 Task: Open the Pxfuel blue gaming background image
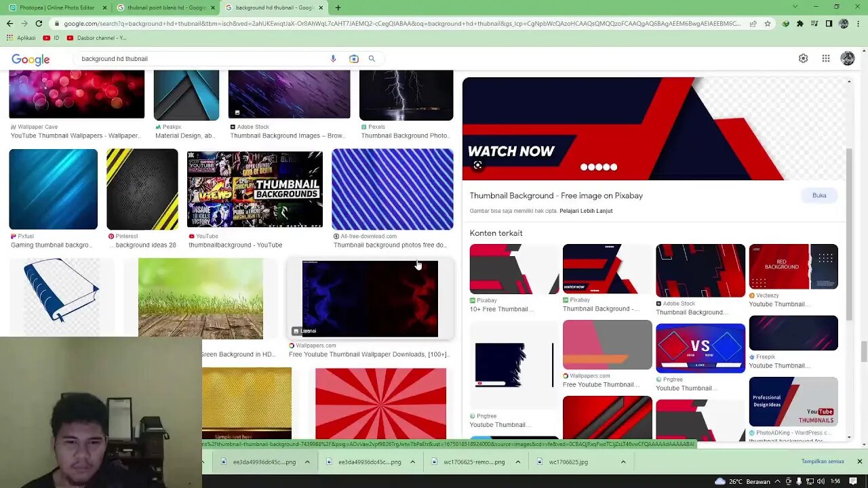point(54,189)
